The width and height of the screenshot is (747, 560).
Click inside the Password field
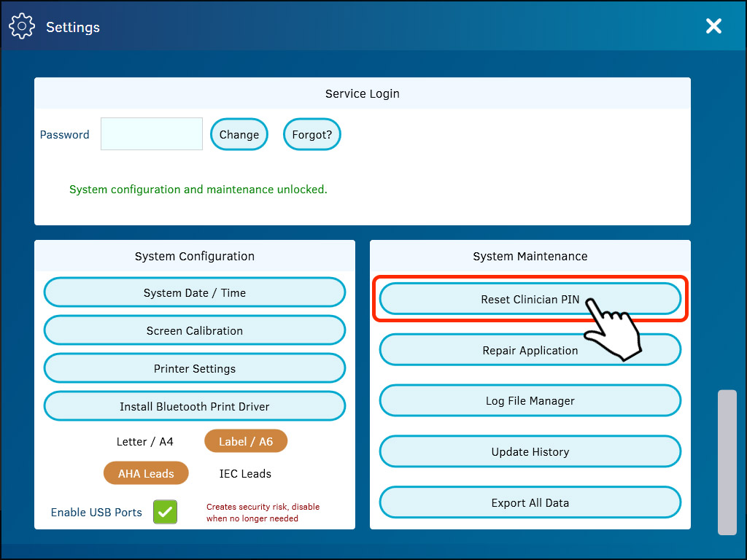pyautogui.click(x=151, y=133)
